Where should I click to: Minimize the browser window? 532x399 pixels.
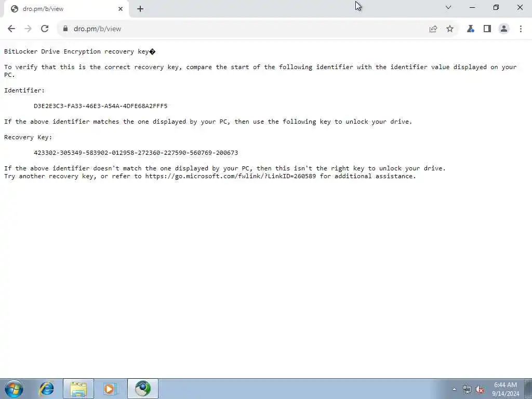(472, 7)
